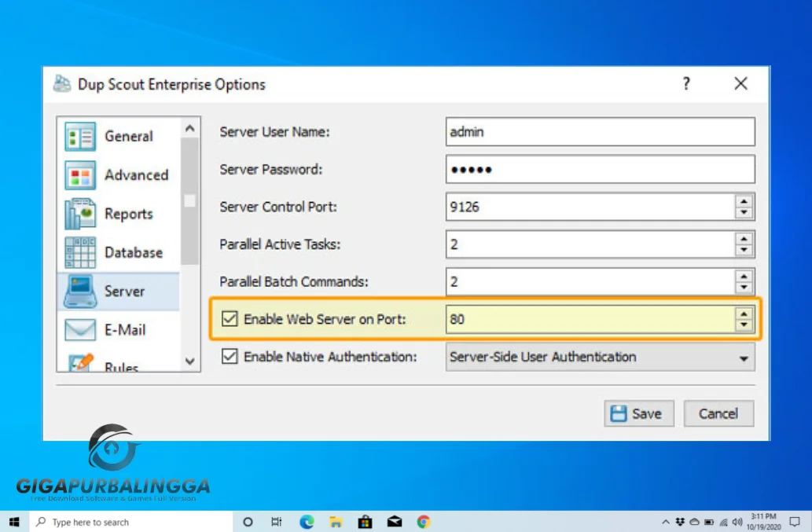Viewport: 812px width, 532px height.
Task: Switch to the E-Mail category
Action: pos(119,330)
